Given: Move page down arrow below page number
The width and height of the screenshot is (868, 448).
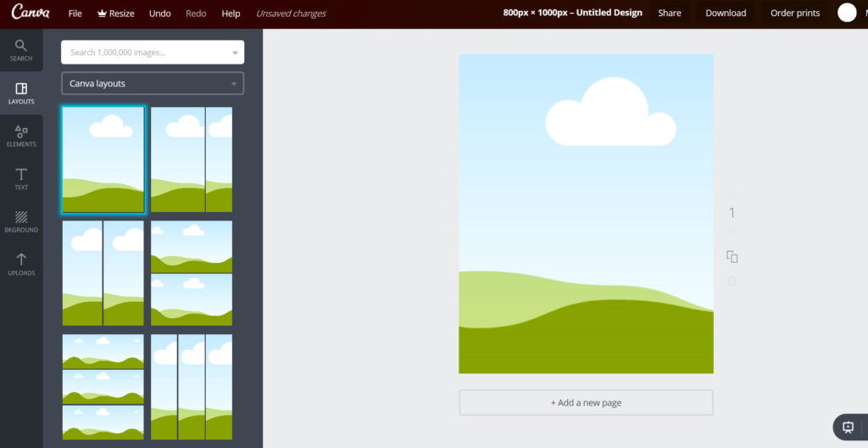Looking at the screenshot, I should pyautogui.click(x=732, y=231).
